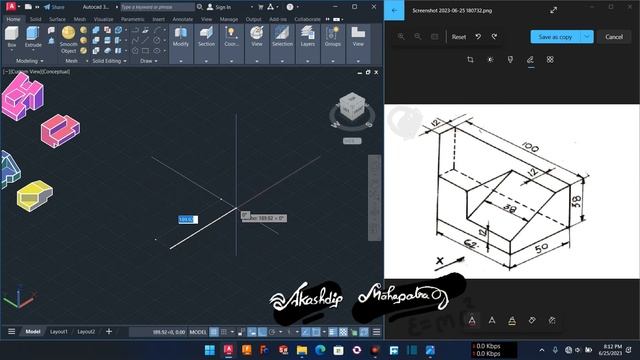The height and width of the screenshot is (360, 640).
Task: Toggle polar tracking in status bar
Action: click(272, 332)
